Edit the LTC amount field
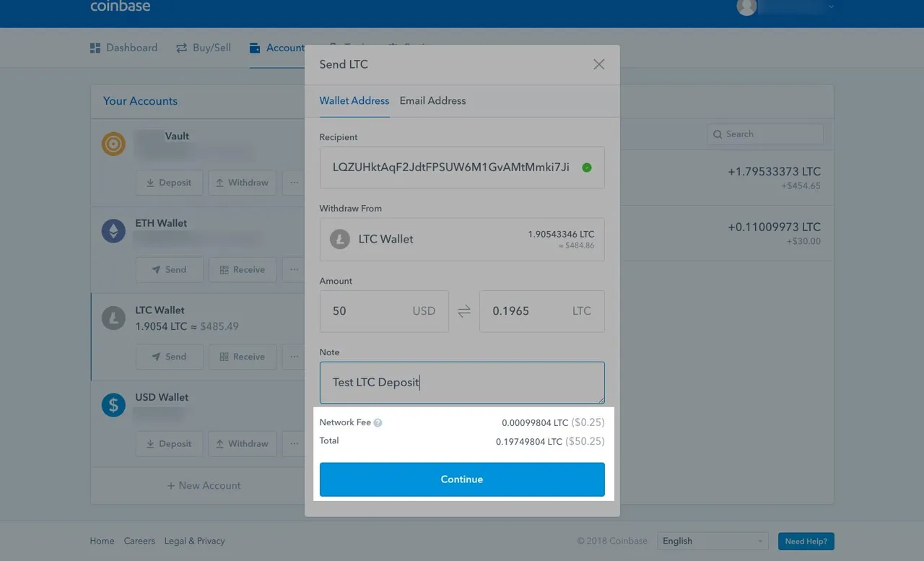Image resolution: width=924 pixels, height=561 pixels. [x=541, y=311]
